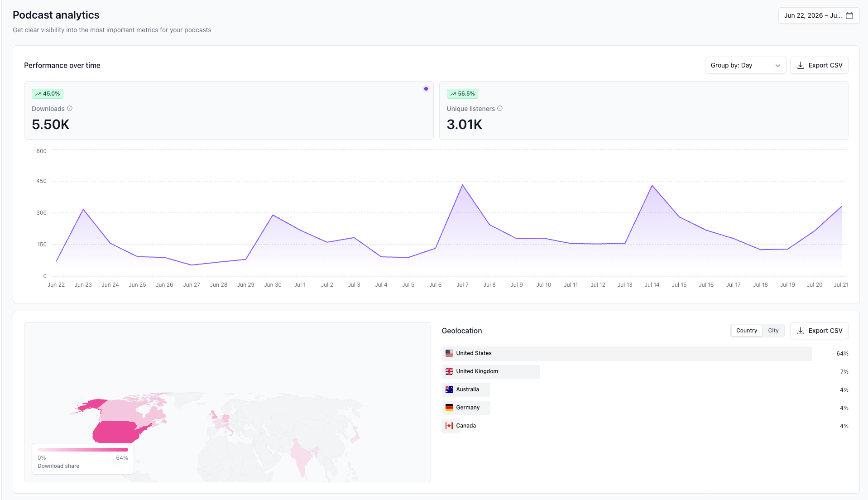
Task: Click the Jul 7 peak on chart
Action: coord(462,185)
